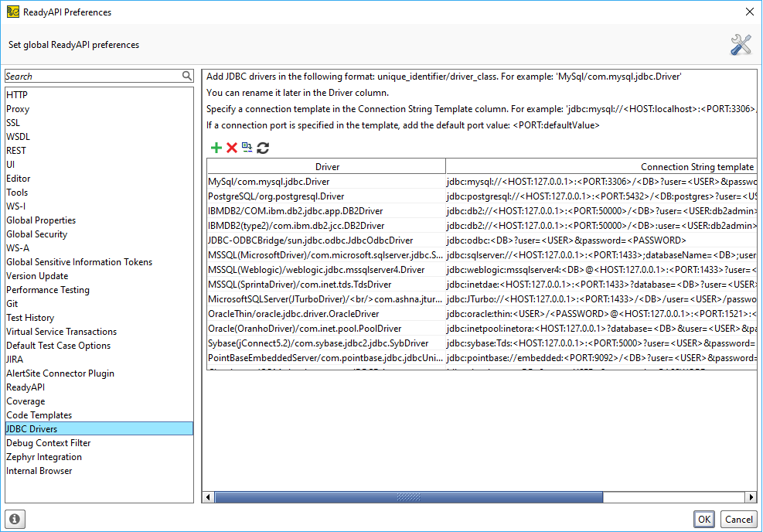Click the horizontal scrollbar thumb
This screenshot has height=532, width=763.
409,497
